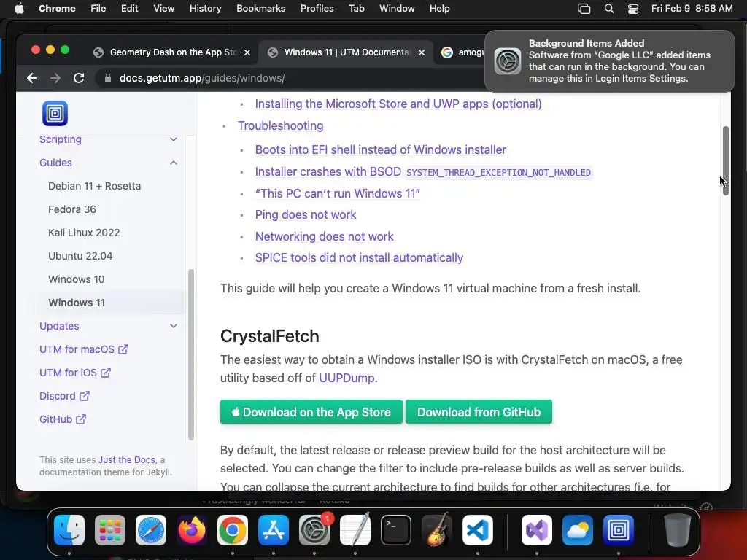The image size is (747, 560).
Task: Select Fedora 36 guide
Action: coord(72,209)
